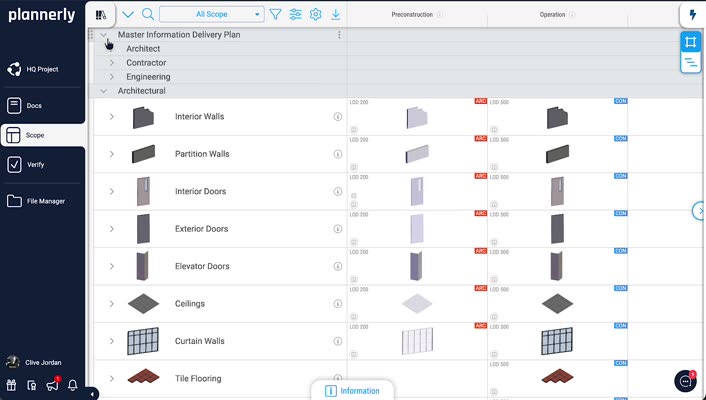Expand the Interior Doors row

112,191
